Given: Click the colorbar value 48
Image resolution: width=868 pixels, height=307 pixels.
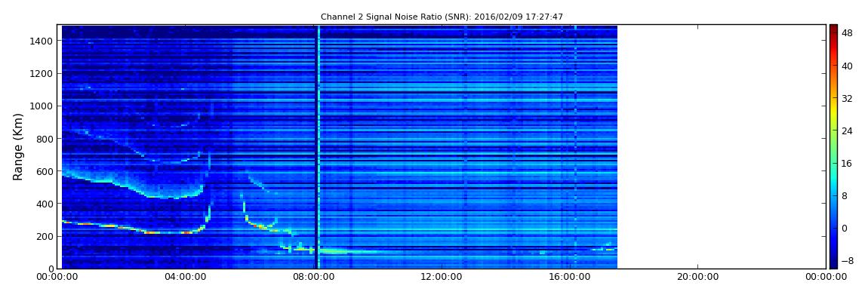Looking at the screenshot, I should point(847,34).
